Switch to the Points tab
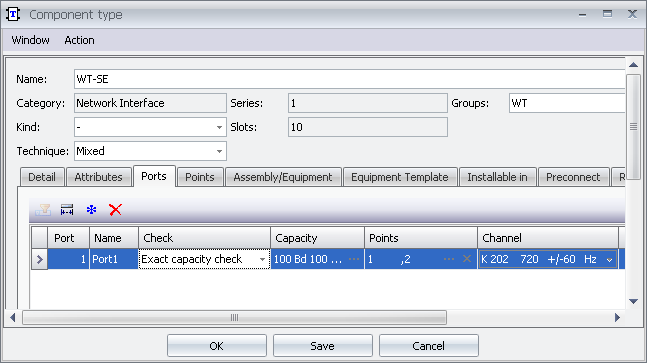This screenshot has height=363, width=647. (x=200, y=177)
